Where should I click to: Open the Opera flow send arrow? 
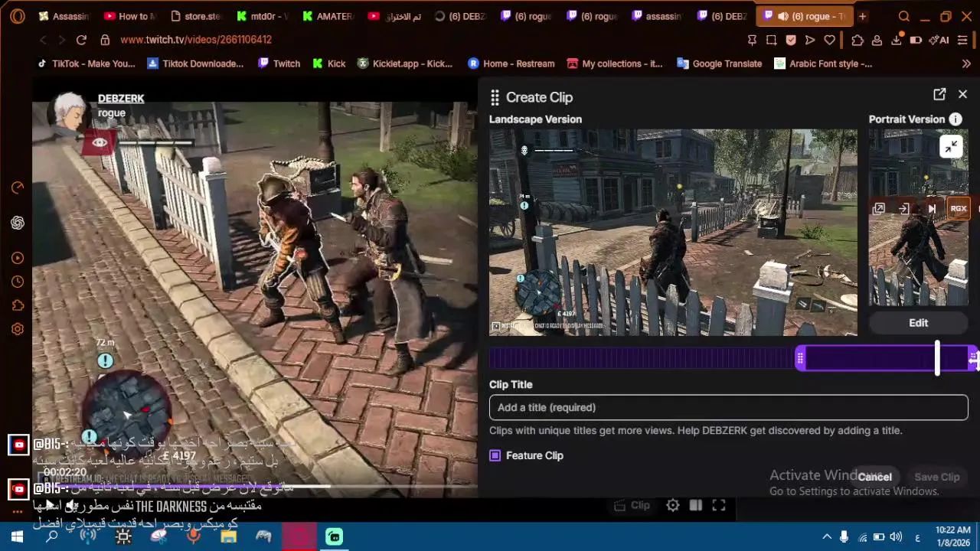pos(810,40)
